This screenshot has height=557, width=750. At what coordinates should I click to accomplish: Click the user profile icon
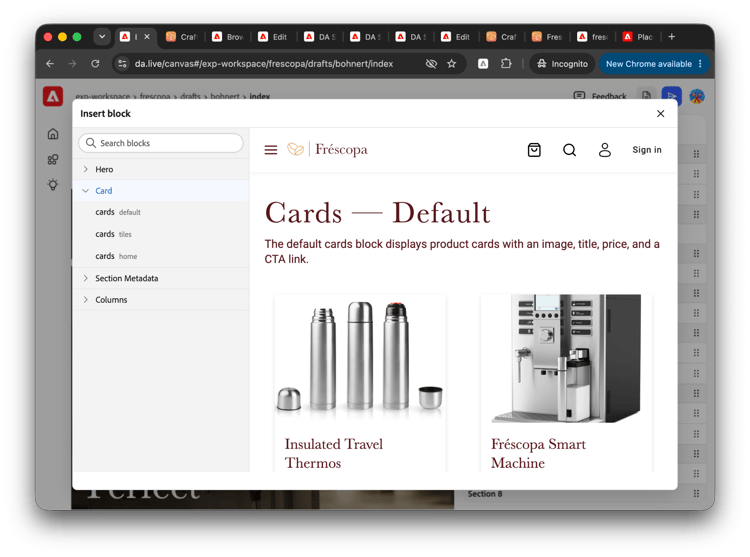click(605, 150)
